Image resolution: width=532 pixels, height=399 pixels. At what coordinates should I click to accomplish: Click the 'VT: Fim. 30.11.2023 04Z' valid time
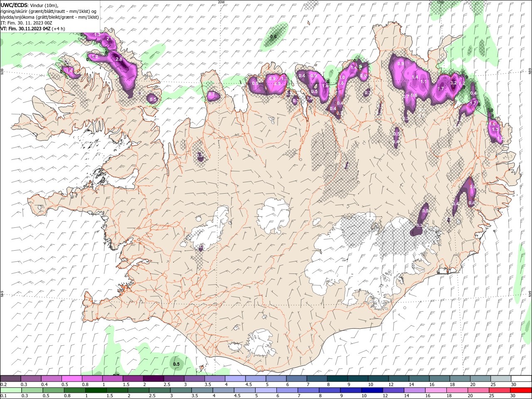[25, 29]
